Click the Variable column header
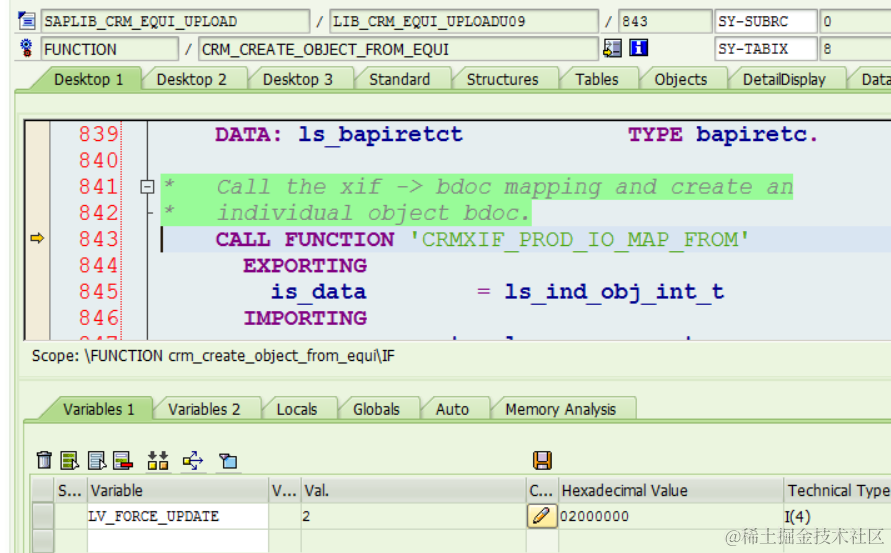Image resolution: width=891 pixels, height=553 pixels. [x=177, y=490]
